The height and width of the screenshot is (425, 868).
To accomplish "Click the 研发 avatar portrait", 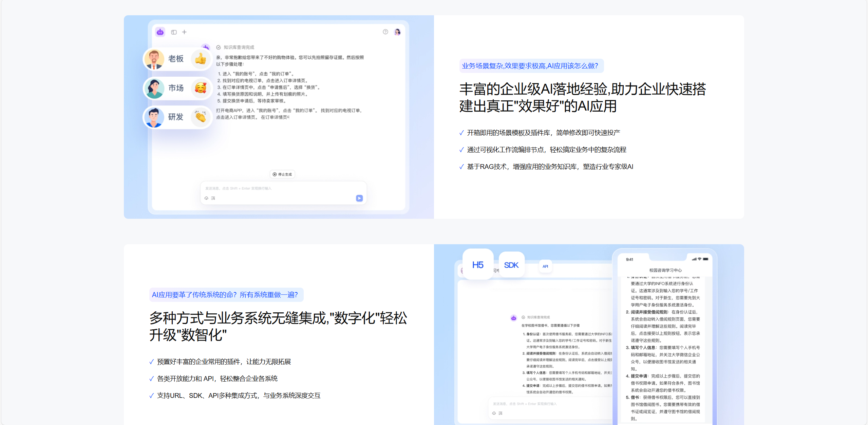I will (154, 117).
